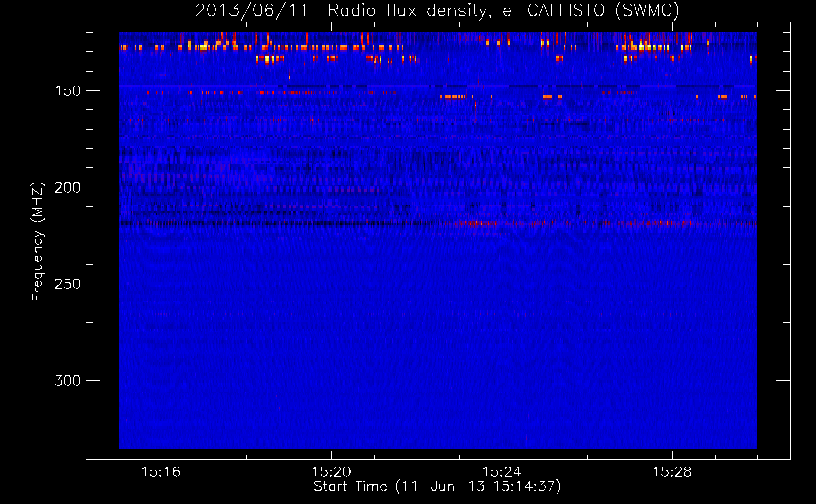Click the 15:28 time tick label
Viewport: 816px width, 504px height.
(x=672, y=472)
